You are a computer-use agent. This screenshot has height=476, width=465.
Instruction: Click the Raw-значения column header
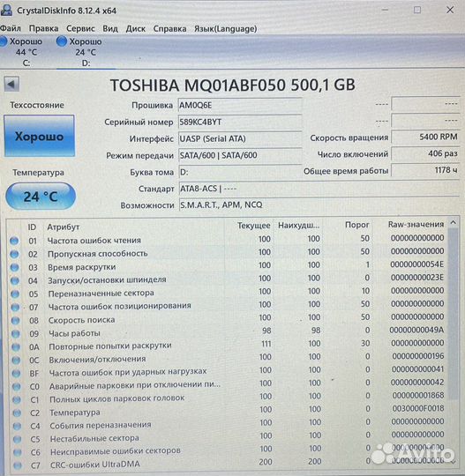[x=416, y=225]
